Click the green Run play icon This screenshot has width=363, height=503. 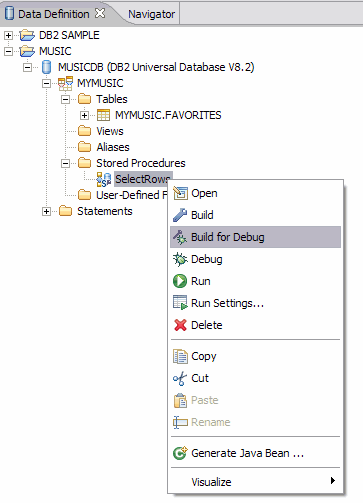pyautogui.click(x=180, y=281)
